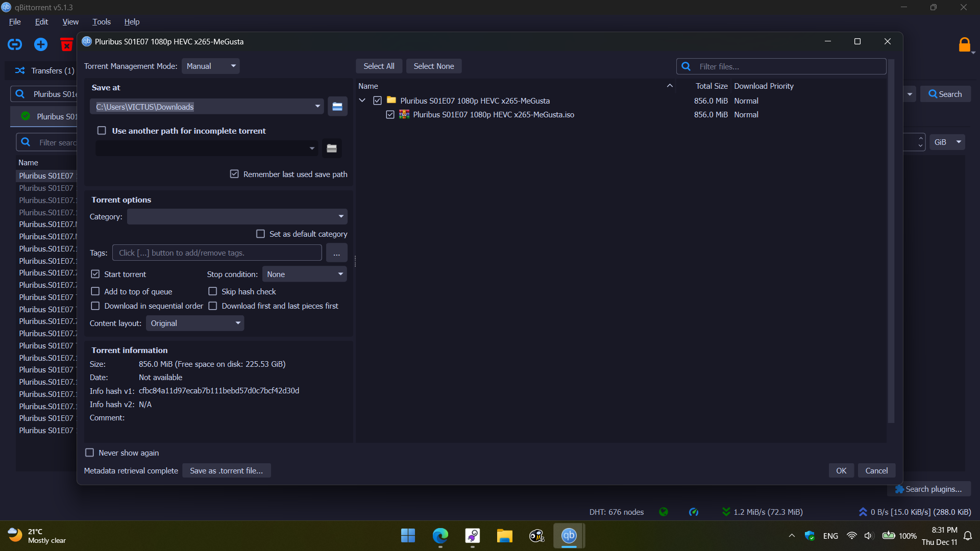The image size is (980, 551).
Task: Click the Select None button
Action: coord(433,66)
